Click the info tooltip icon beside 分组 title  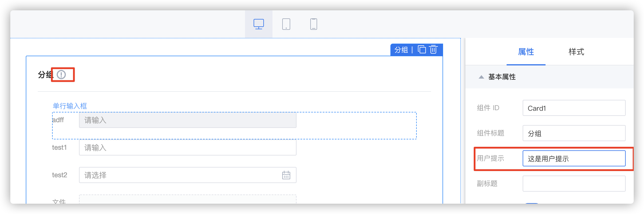[61, 75]
